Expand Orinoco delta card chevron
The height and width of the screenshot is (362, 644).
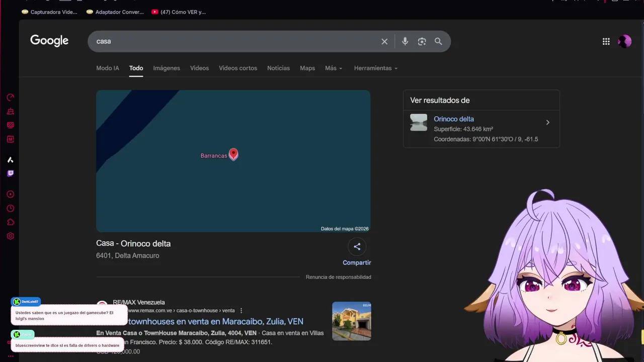click(548, 122)
